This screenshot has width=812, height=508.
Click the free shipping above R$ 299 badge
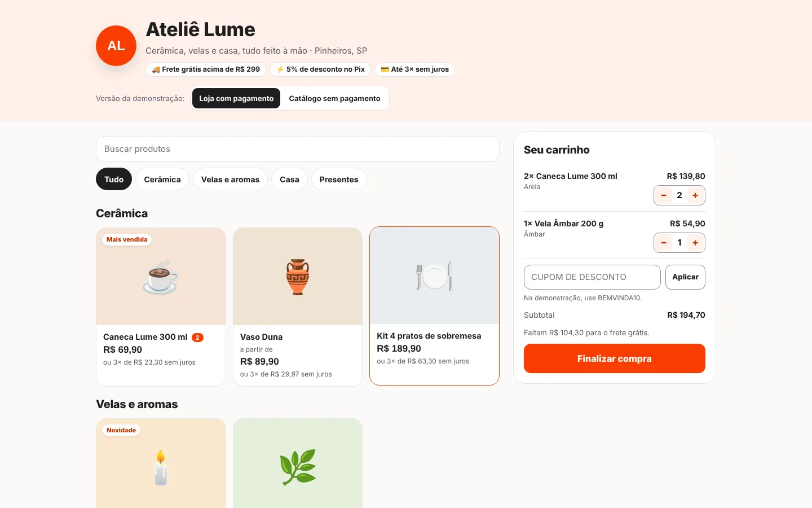coord(206,69)
